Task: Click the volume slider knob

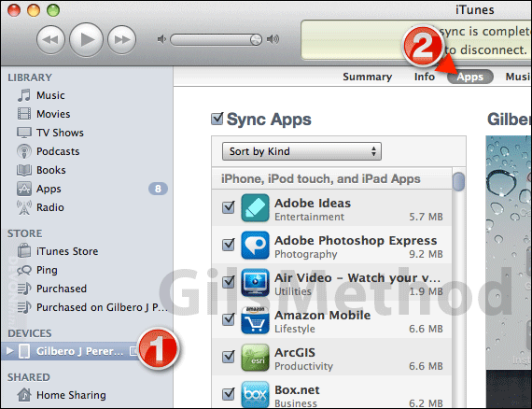Action: point(256,40)
